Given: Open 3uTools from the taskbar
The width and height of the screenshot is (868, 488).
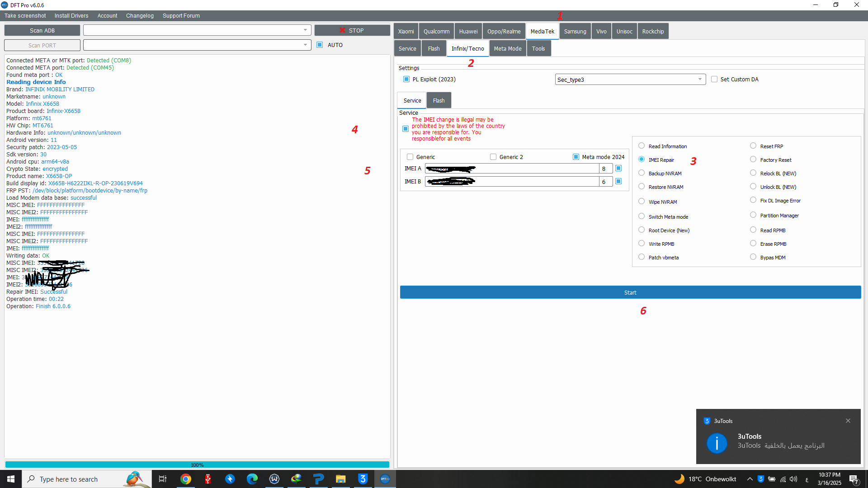Looking at the screenshot, I should pos(363,479).
